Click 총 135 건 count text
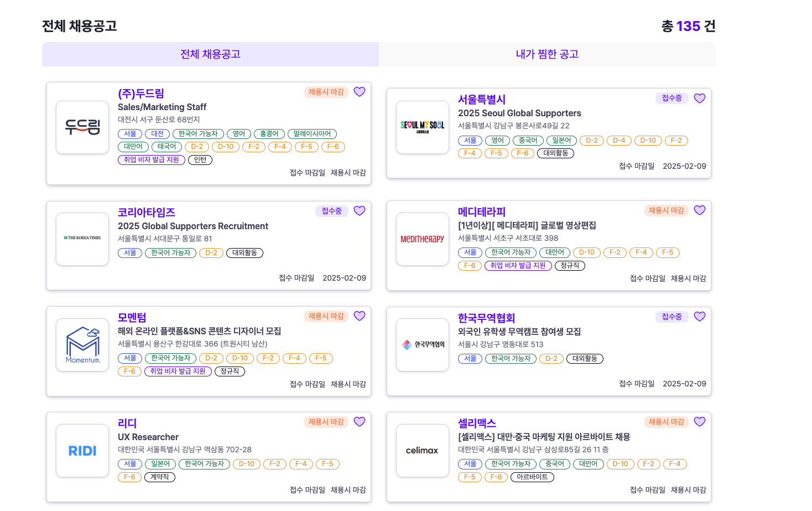This screenshot has width=812, height=511. [688, 26]
